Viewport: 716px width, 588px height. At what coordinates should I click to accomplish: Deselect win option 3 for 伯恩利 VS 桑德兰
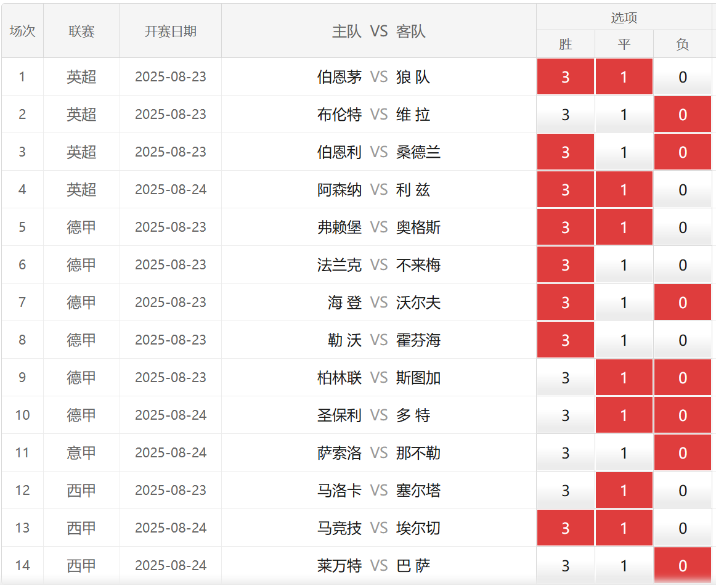click(x=565, y=152)
